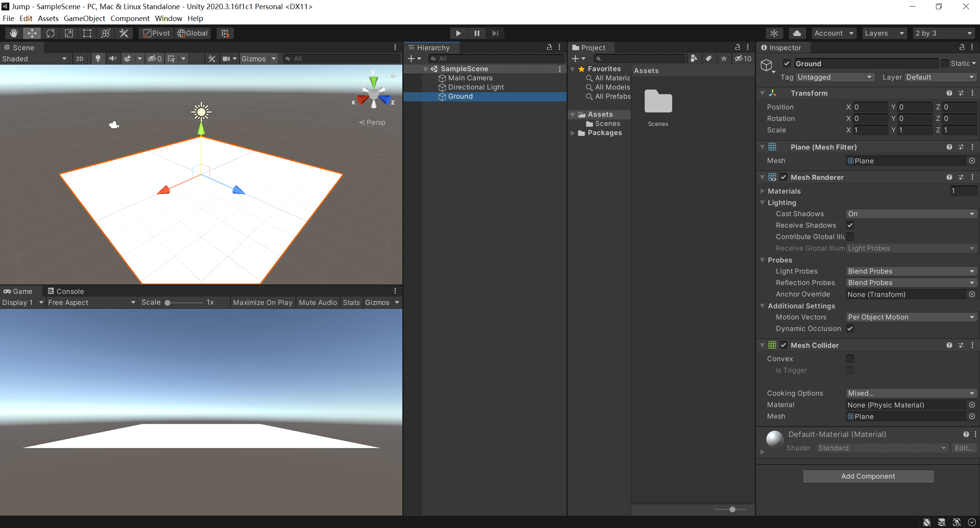The height and width of the screenshot is (528, 980).
Task: Open the Layers dropdown
Action: pyautogui.click(x=884, y=33)
